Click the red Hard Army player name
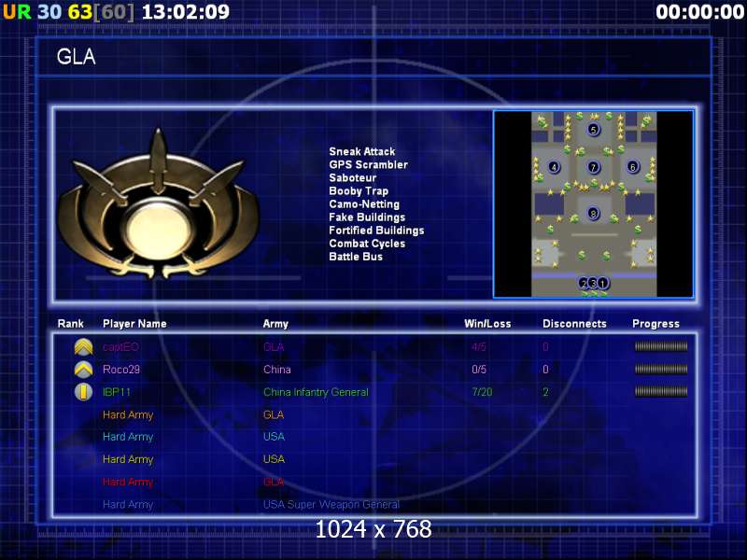Image resolution: width=747 pixels, height=560 pixels. [128, 482]
